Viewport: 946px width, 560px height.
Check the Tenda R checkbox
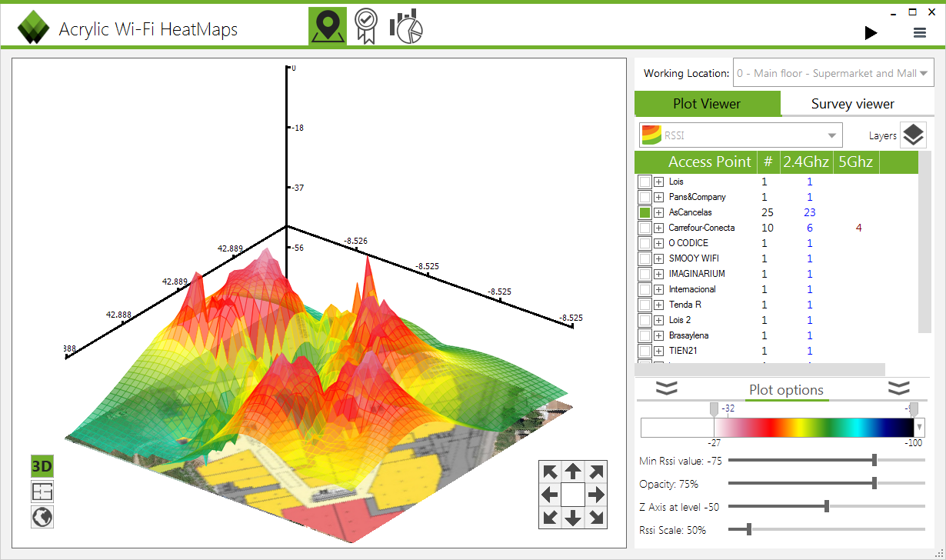[645, 305]
